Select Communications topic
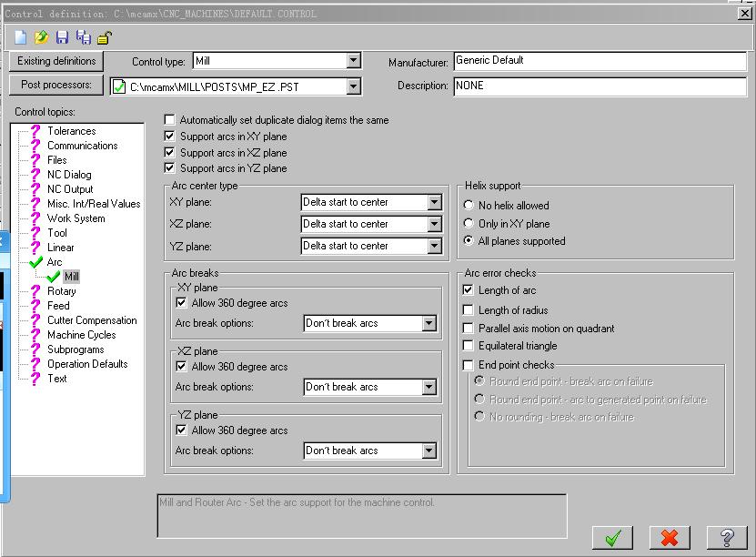 [x=83, y=145]
